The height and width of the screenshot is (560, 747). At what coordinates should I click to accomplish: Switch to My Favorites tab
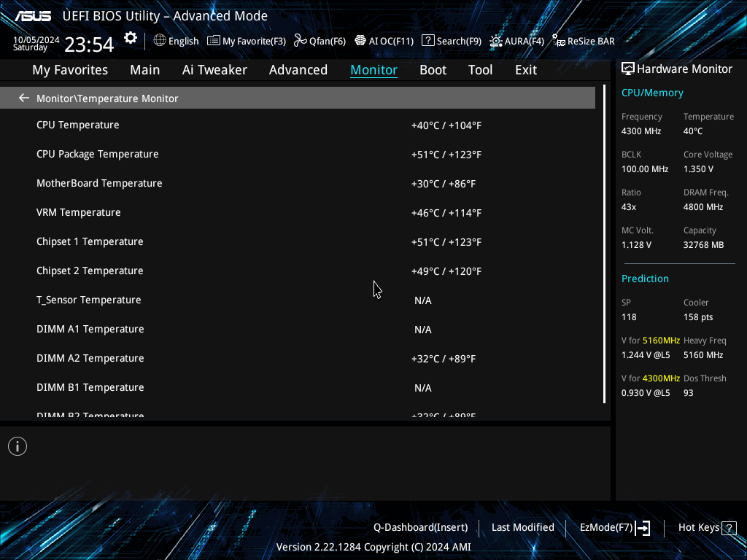(x=70, y=70)
